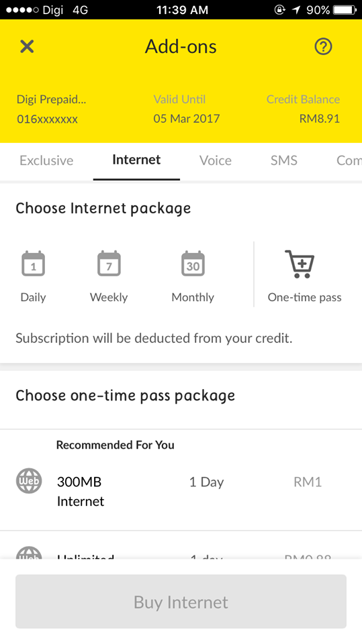The image size is (362, 644).
Task: Select the Internet tab
Action: point(136,160)
